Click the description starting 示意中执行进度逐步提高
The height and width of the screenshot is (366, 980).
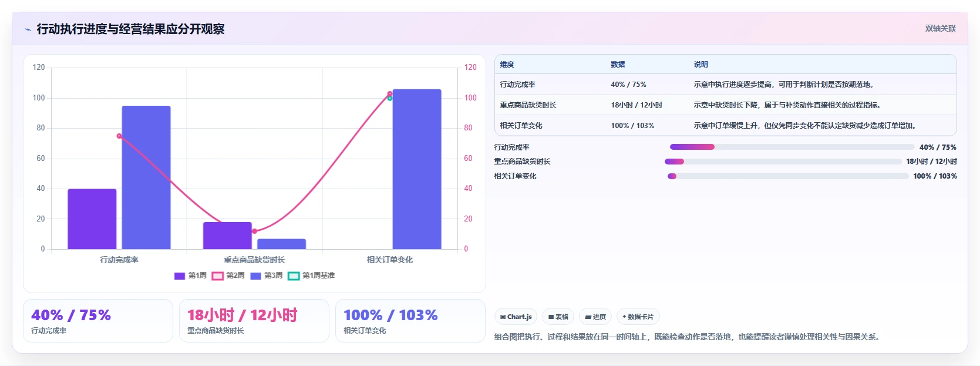(x=785, y=85)
